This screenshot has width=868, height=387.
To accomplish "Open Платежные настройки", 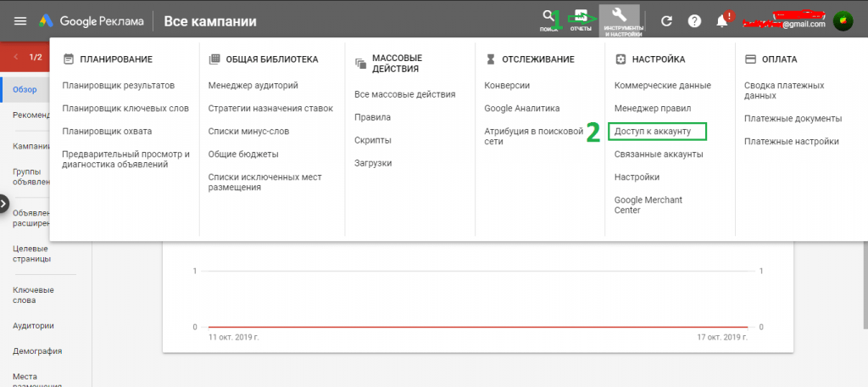I will 792,142.
